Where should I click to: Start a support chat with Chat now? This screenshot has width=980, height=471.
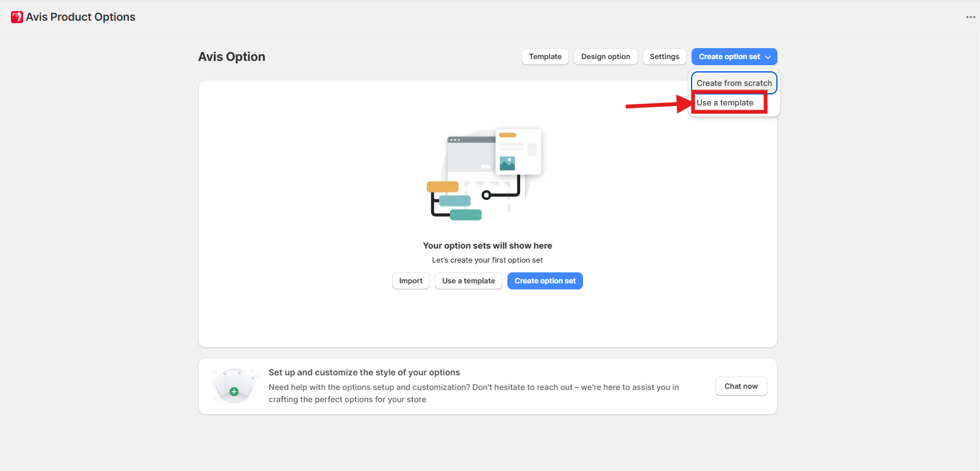tap(741, 386)
